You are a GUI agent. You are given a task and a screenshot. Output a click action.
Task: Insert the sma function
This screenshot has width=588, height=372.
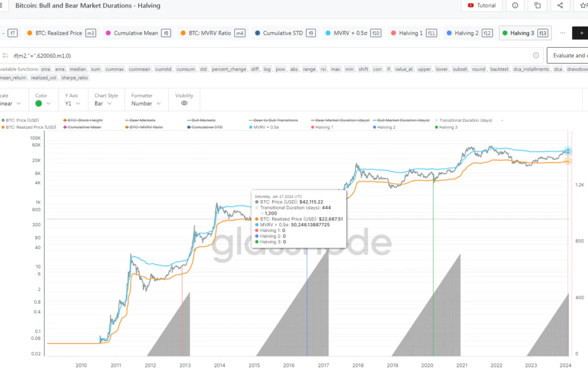[x=45, y=69]
